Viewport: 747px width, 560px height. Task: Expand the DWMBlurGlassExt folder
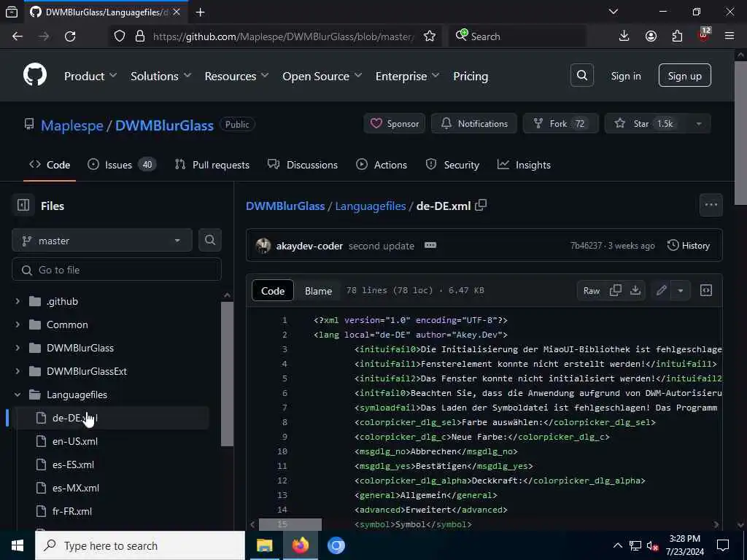(x=18, y=371)
